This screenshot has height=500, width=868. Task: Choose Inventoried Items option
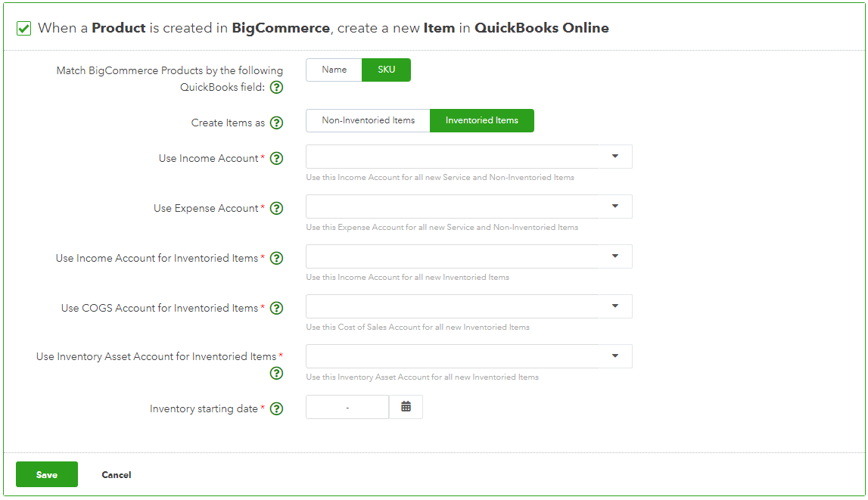(482, 120)
